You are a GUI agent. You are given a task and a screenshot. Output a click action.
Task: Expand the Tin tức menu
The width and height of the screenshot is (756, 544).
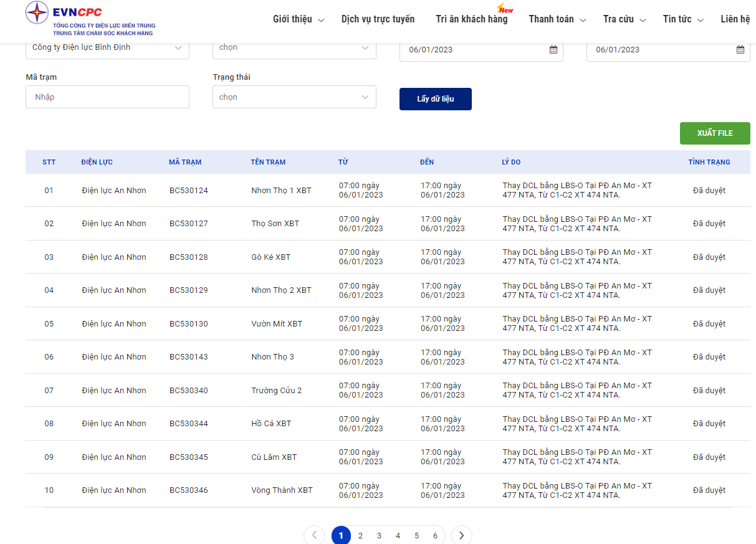pyautogui.click(x=682, y=19)
